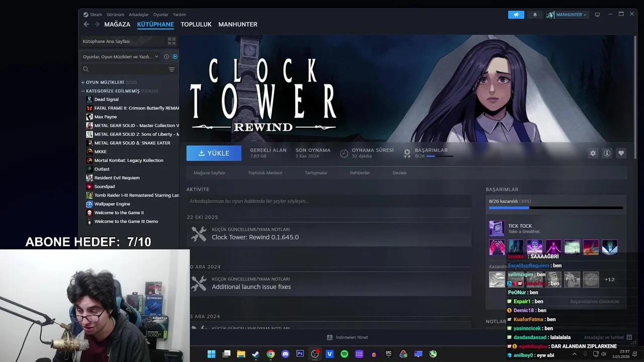Open the MANHUNTER profile tab
Viewport: 644px width, 362px height.
click(x=238, y=24)
